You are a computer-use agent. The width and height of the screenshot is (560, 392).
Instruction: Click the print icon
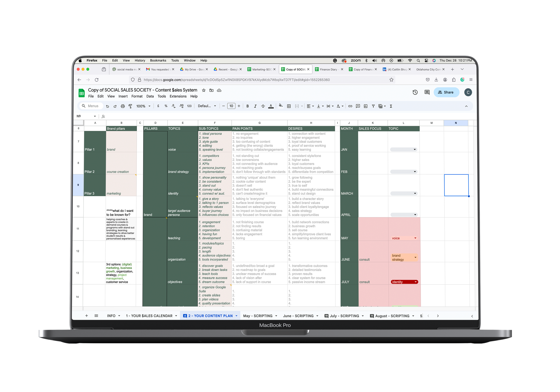coord(123,106)
